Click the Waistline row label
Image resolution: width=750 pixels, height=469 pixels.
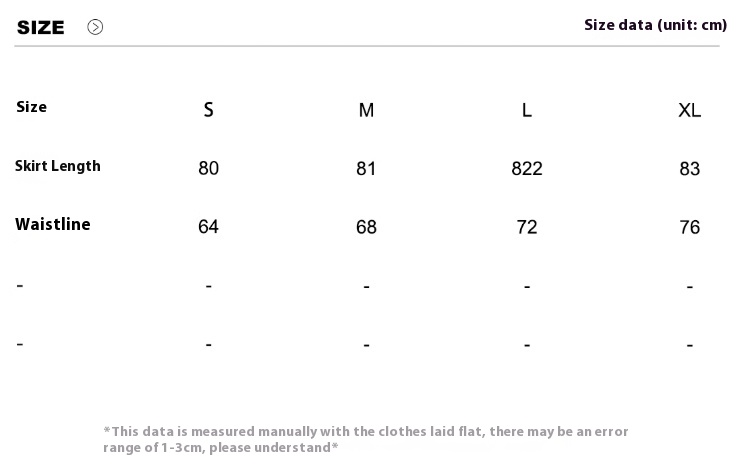(53, 224)
